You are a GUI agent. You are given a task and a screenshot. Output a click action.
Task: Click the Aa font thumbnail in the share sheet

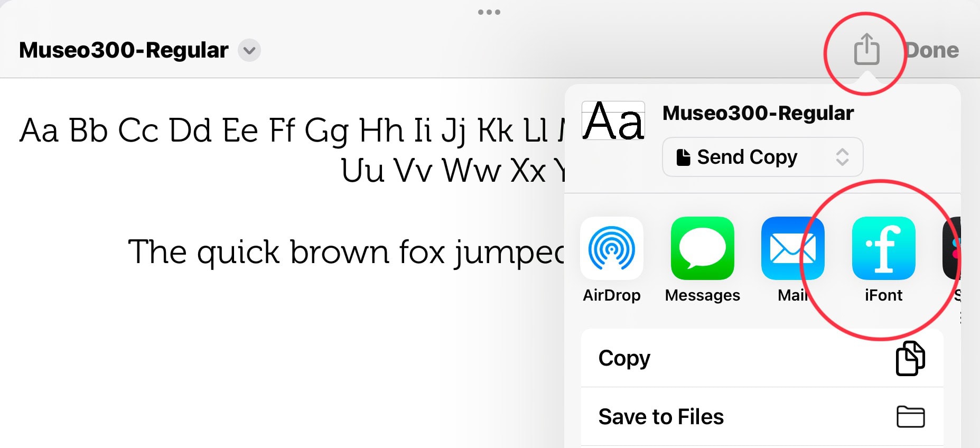(613, 121)
